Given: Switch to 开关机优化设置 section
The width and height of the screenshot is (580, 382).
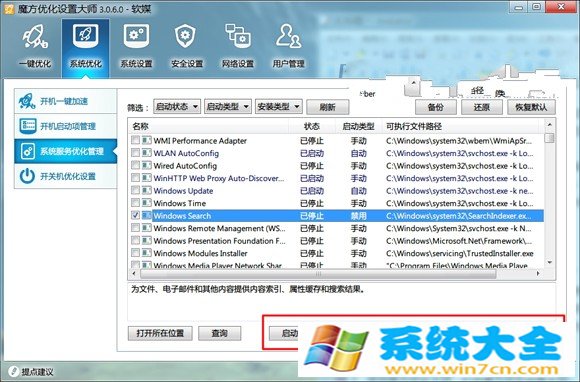Looking at the screenshot, I should (x=65, y=176).
